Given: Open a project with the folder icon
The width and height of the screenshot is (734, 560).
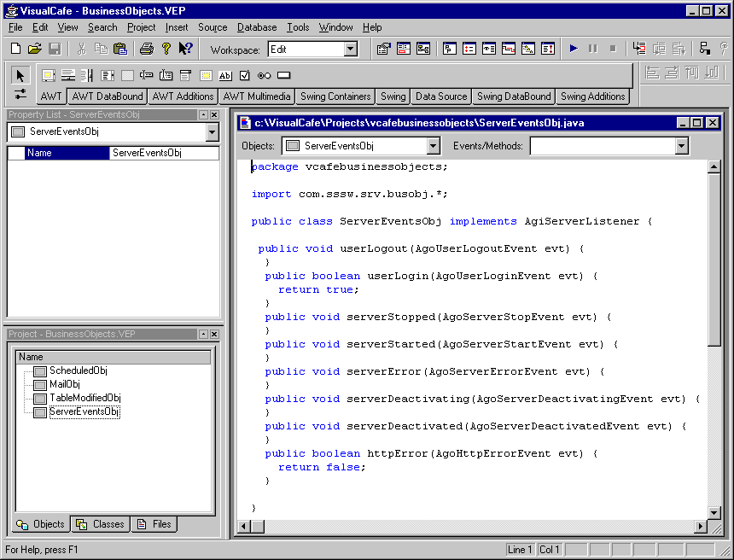Looking at the screenshot, I should coord(35,49).
